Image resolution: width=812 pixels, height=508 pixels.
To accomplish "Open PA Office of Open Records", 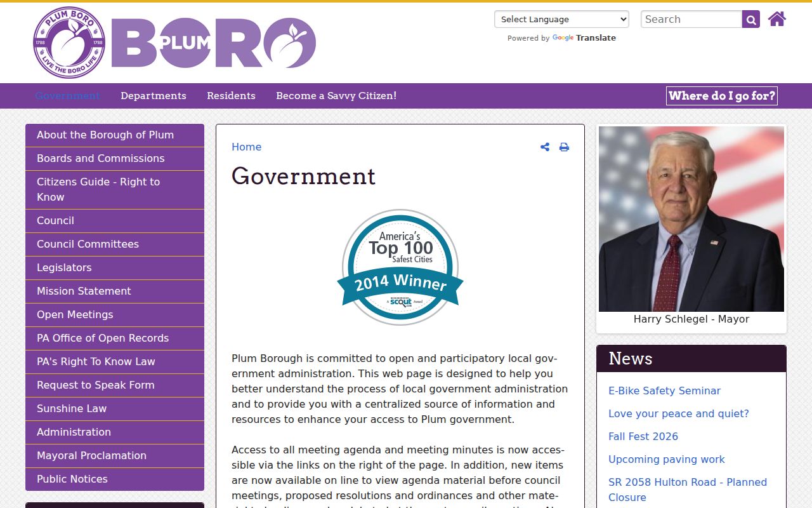I will [115, 338].
